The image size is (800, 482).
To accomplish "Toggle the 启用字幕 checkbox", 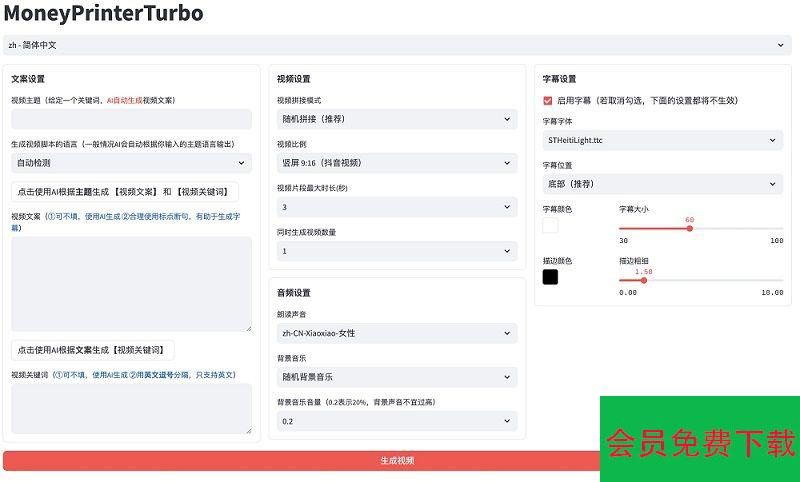I will pyautogui.click(x=547, y=100).
